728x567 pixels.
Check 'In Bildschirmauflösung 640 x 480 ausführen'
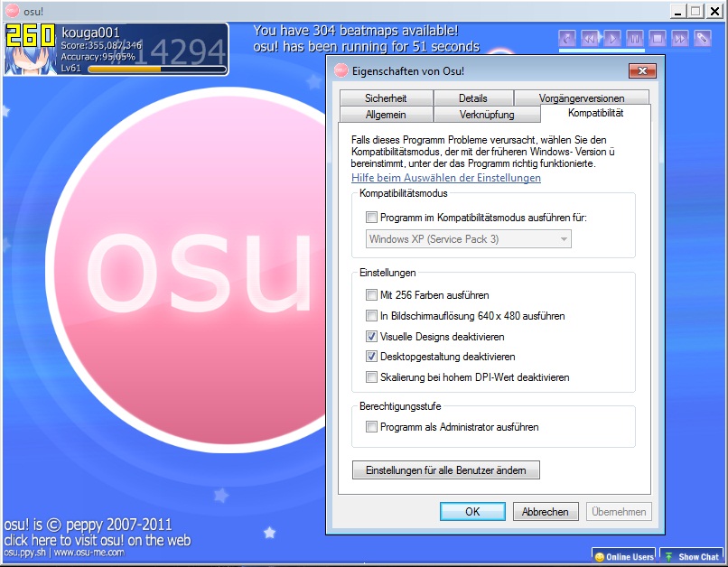tap(371, 315)
